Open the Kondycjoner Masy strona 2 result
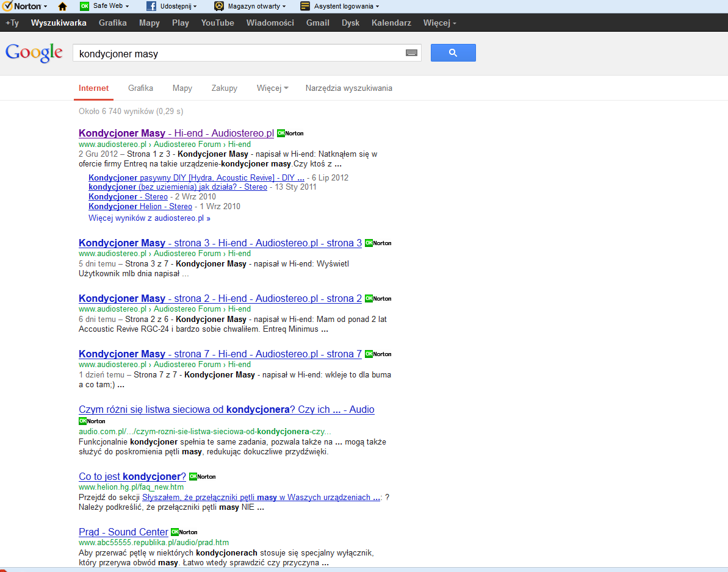Screen dimensions: 728x572 [x=220, y=298]
